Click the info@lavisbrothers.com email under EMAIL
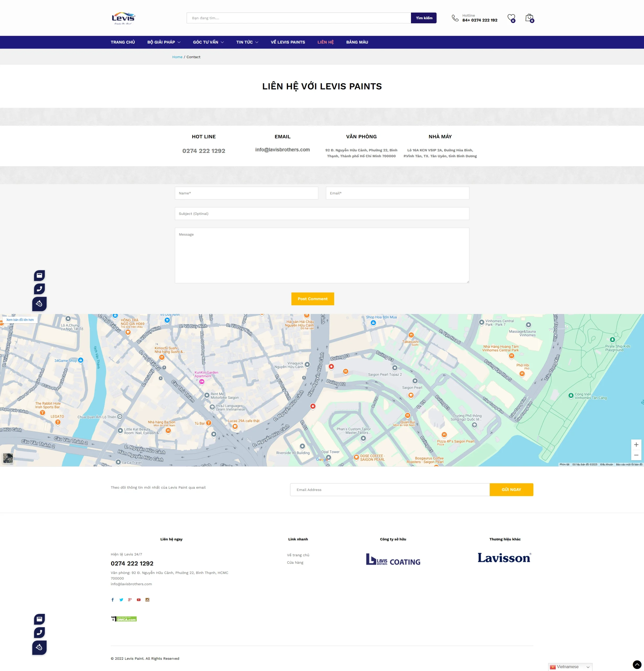 pyautogui.click(x=283, y=150)
